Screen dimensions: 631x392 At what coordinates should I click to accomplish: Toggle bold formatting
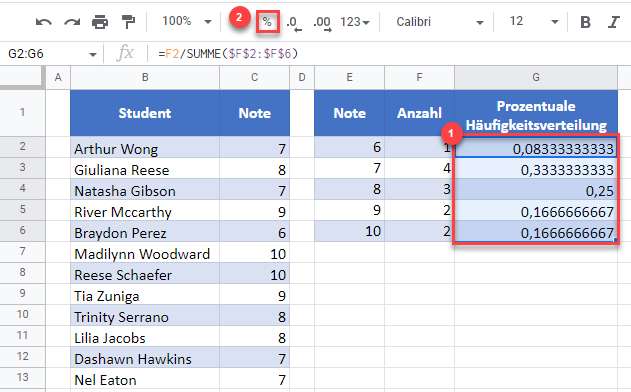pos(586,22)
